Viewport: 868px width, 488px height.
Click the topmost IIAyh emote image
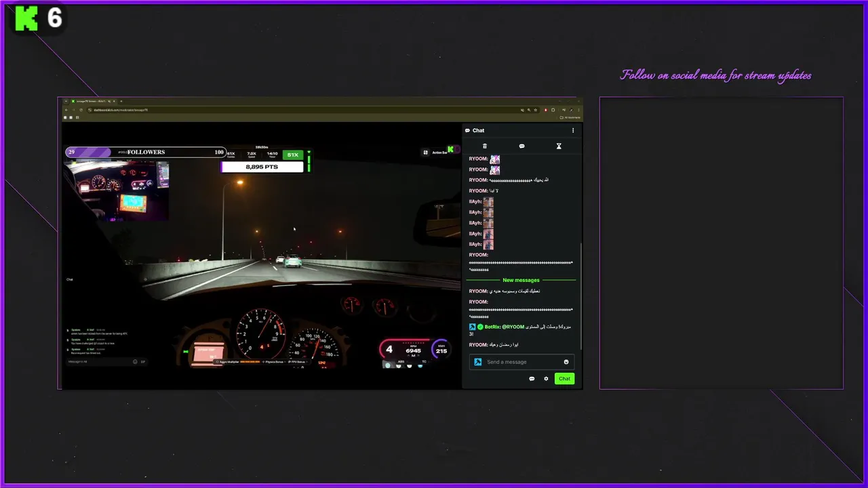point(488,201)
